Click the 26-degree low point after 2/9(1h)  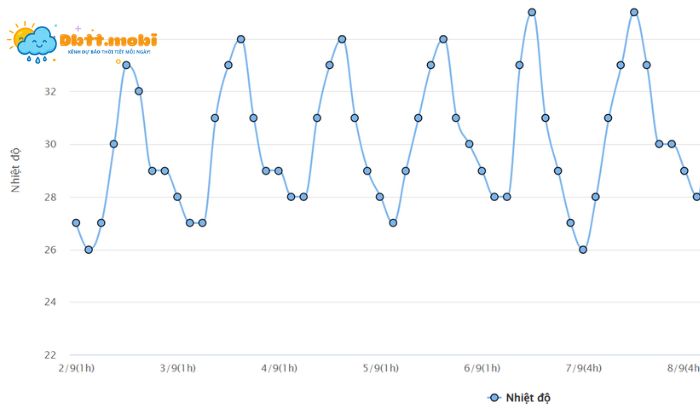(x=88, y=249)
